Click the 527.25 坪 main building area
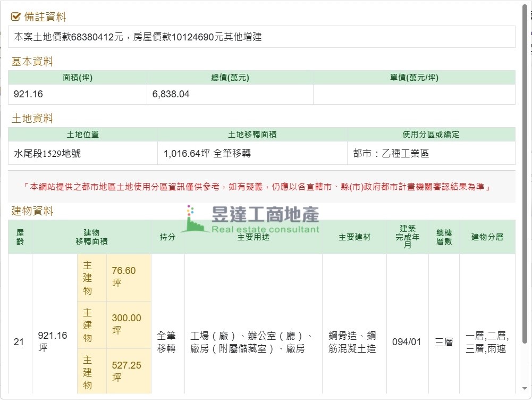532x409 pixels. click(126, 371)
